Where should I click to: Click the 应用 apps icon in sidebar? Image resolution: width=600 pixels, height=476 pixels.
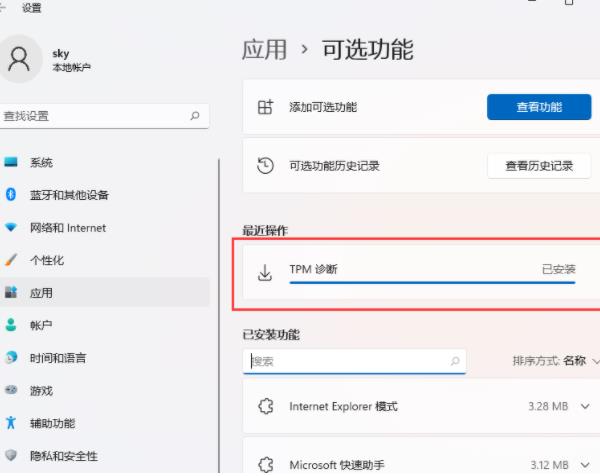pyautogui.click(x=11, y=292)
